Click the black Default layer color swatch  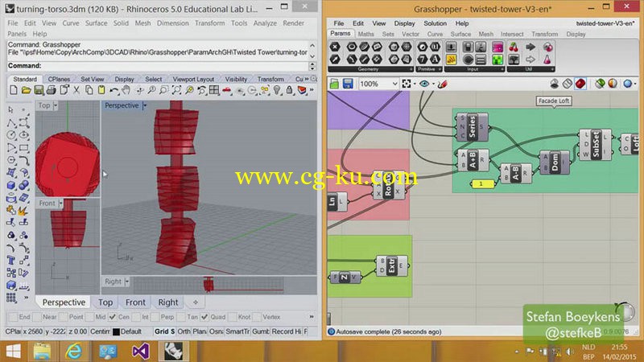click(x=116, y=331)
